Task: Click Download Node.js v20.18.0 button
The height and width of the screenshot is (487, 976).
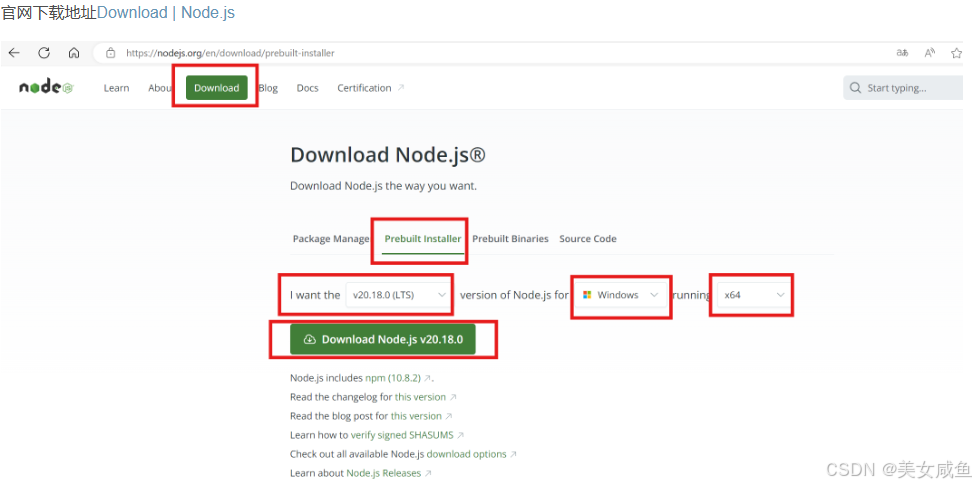Action: point(383,339)
